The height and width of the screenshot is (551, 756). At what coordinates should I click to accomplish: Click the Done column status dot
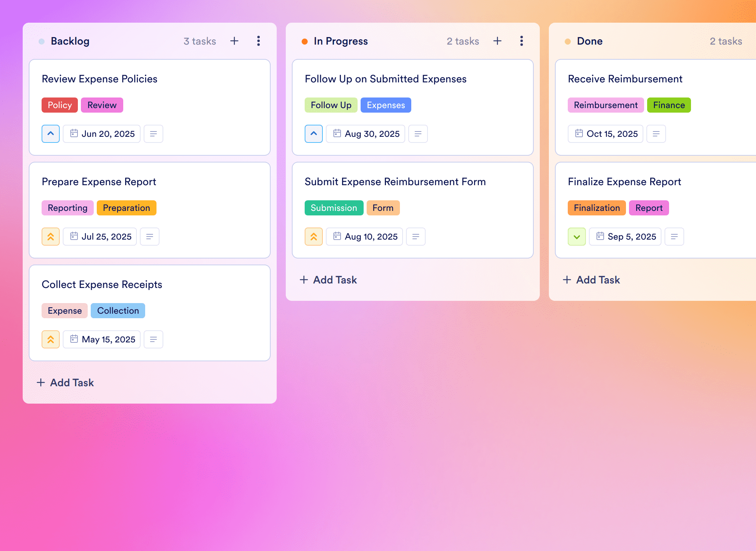tap(568, 41)
